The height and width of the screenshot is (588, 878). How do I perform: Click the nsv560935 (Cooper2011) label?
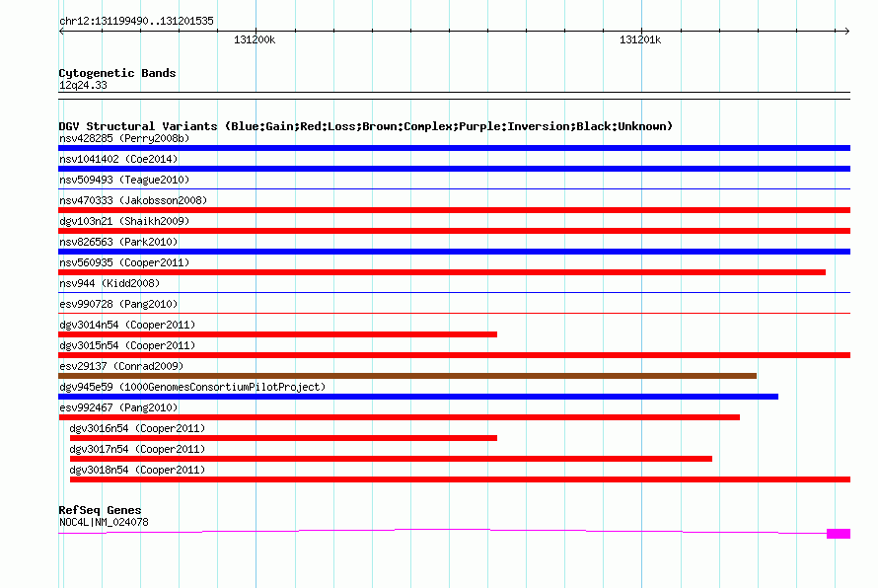124,262
